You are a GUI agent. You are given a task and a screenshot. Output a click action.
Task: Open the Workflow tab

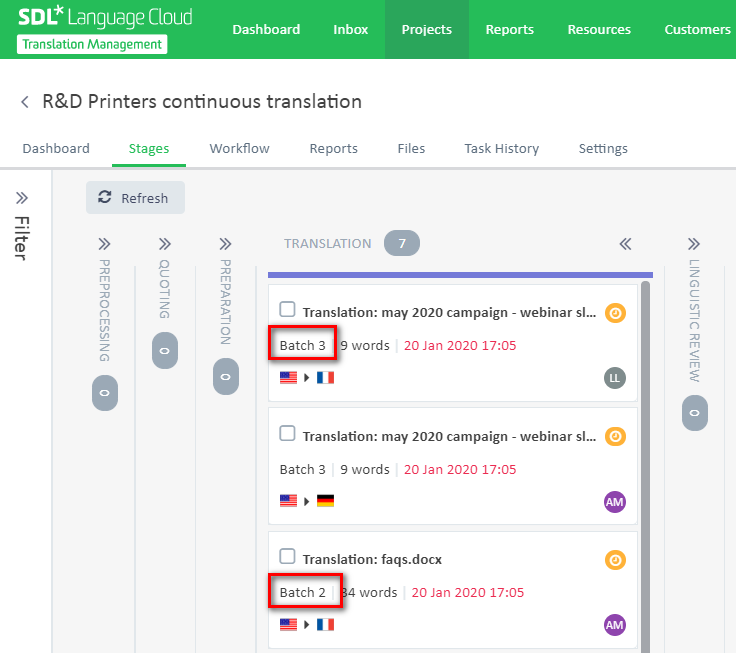point(239,148)
